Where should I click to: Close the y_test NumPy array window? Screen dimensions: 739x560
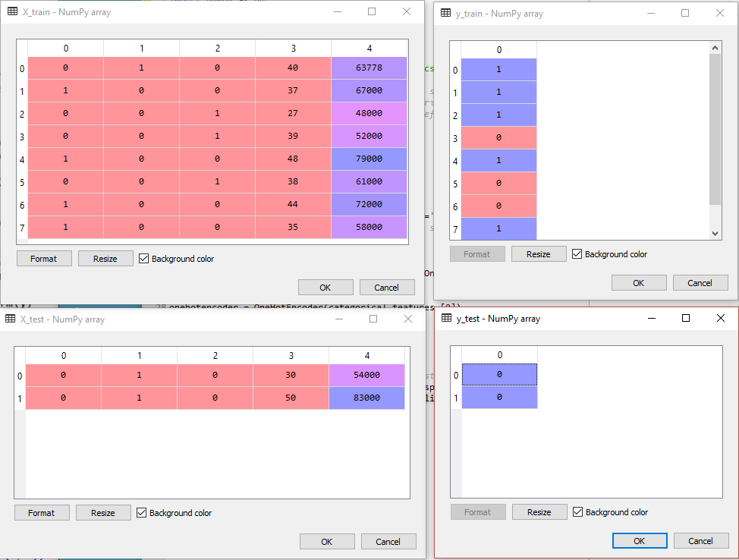tap(721, 319)
